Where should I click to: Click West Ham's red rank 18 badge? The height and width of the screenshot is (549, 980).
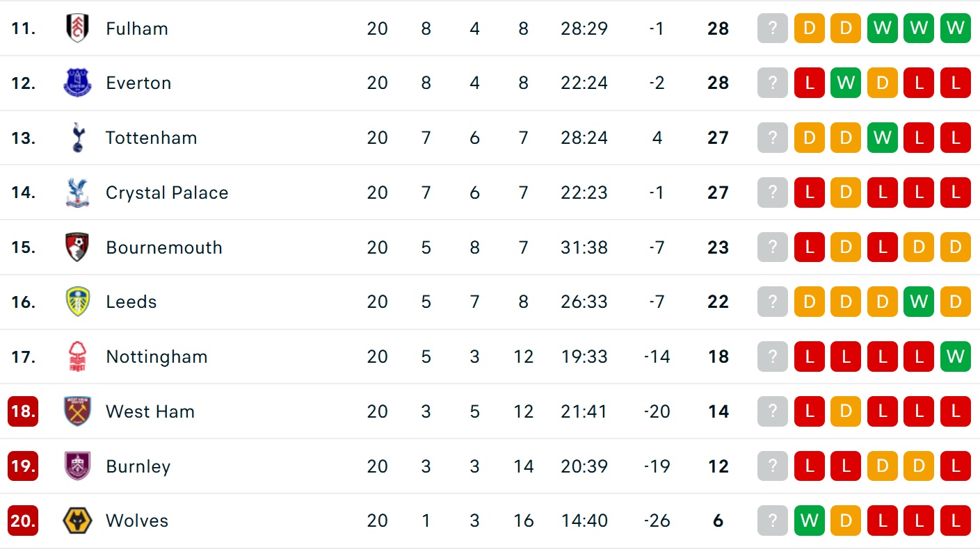pos(23,411)
